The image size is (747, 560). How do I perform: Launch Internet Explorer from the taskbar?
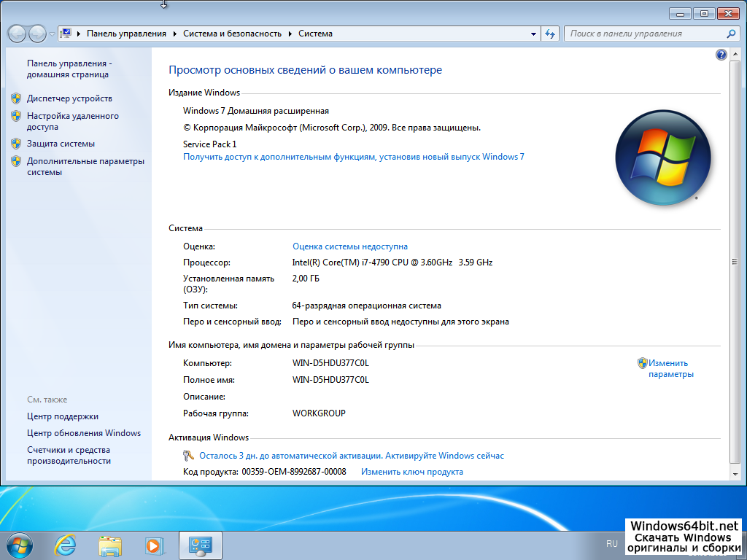pyautogui.click(x=66, y=545)
